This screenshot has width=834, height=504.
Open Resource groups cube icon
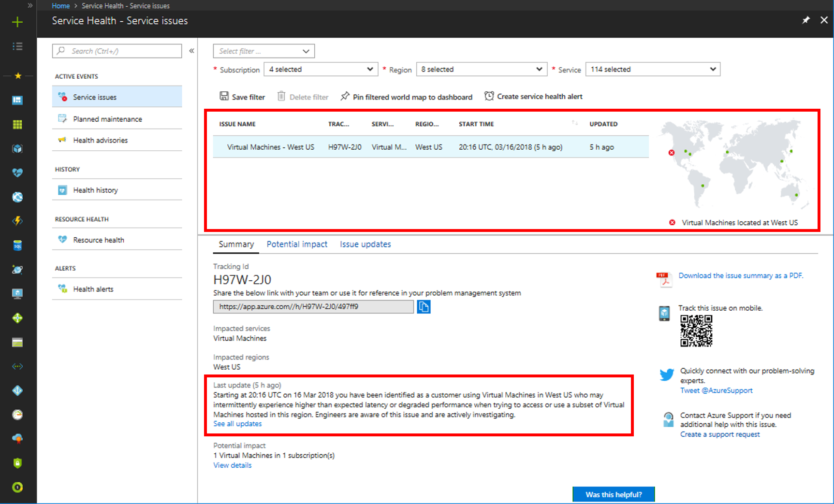click(x=17, y=149)
